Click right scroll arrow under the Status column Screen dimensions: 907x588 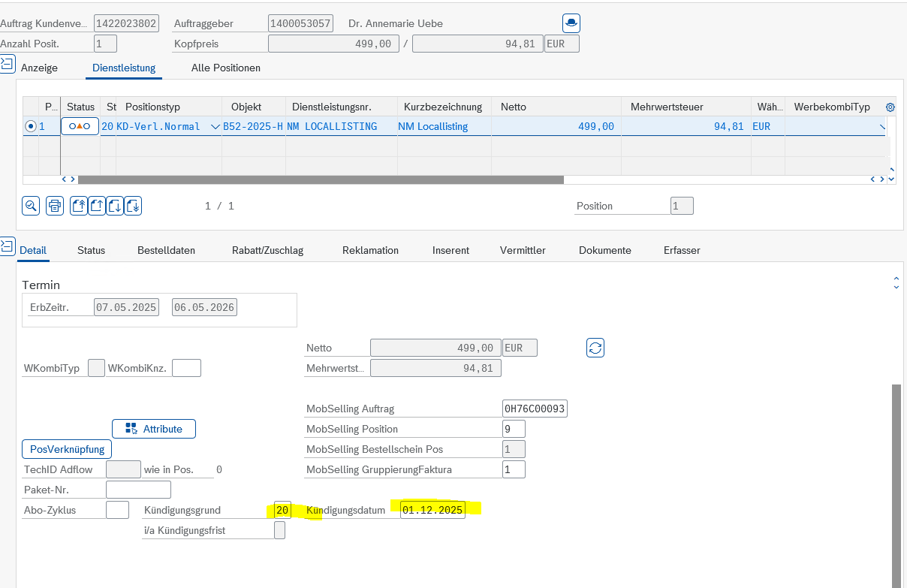(x=73, y=179)
